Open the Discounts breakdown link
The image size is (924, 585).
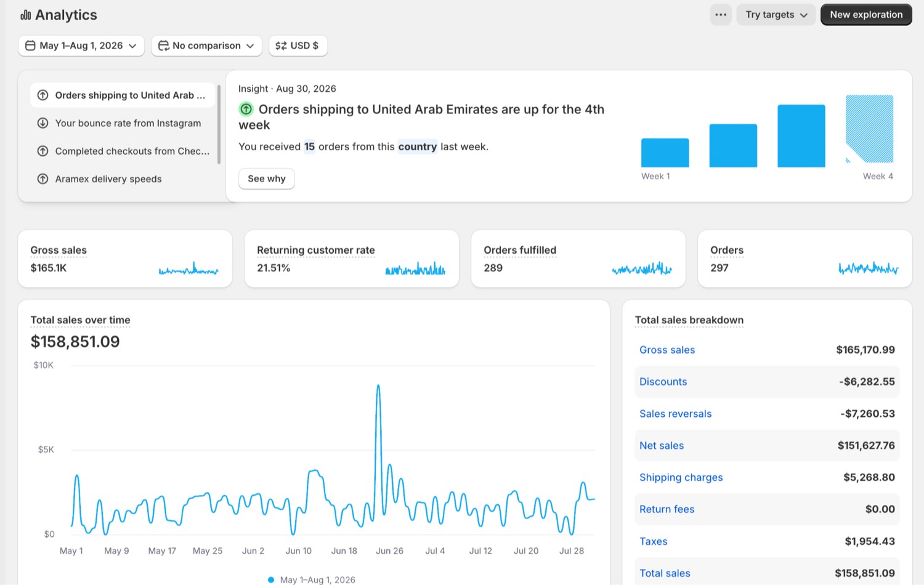click(663, 382)
